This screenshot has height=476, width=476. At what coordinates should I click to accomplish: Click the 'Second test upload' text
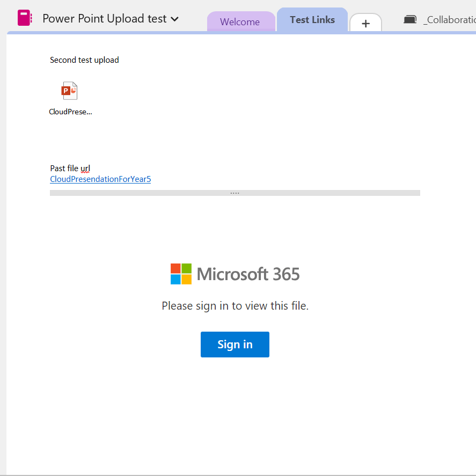click(x=84, y=60)
